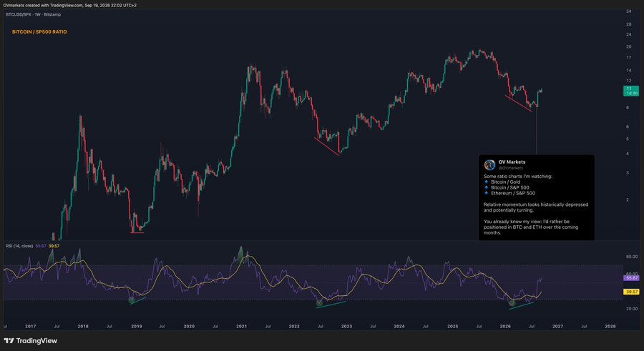The height and width of the screenshot is (351, 644).
Task: Click price axis label 5
Action: point(628,139)
